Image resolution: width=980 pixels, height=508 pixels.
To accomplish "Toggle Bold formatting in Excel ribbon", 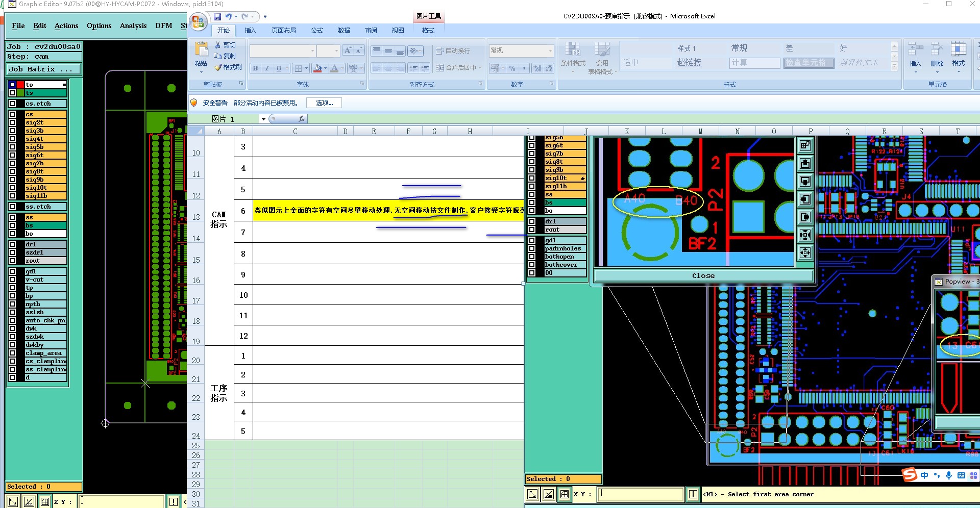I will (x=255, y=68).
